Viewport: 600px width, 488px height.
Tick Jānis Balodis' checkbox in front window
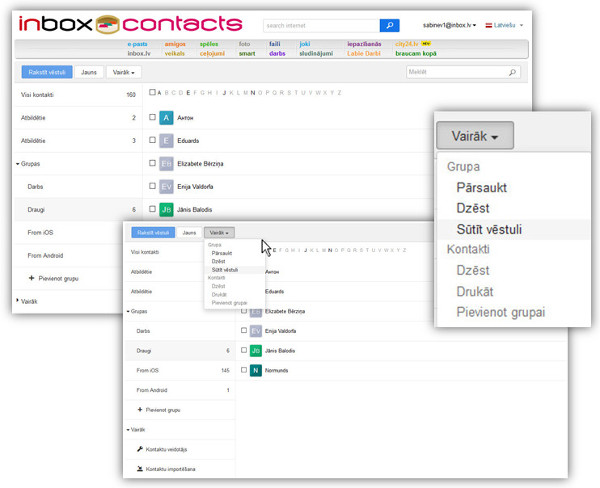coord(244,350)
